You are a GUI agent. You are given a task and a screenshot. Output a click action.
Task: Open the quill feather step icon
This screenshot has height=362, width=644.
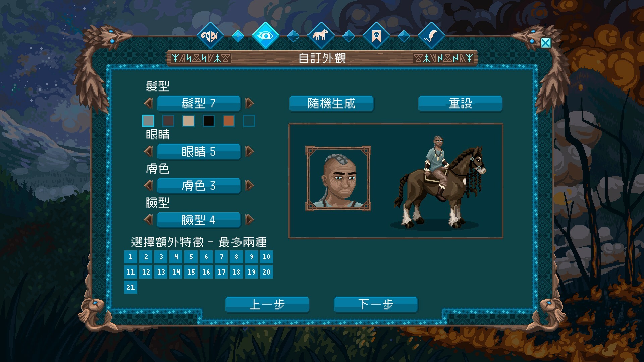(432, 35)
